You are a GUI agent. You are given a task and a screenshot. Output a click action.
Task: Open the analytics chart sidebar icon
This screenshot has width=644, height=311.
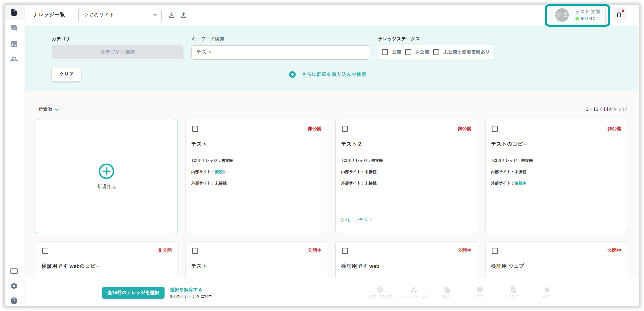point(14,44)
